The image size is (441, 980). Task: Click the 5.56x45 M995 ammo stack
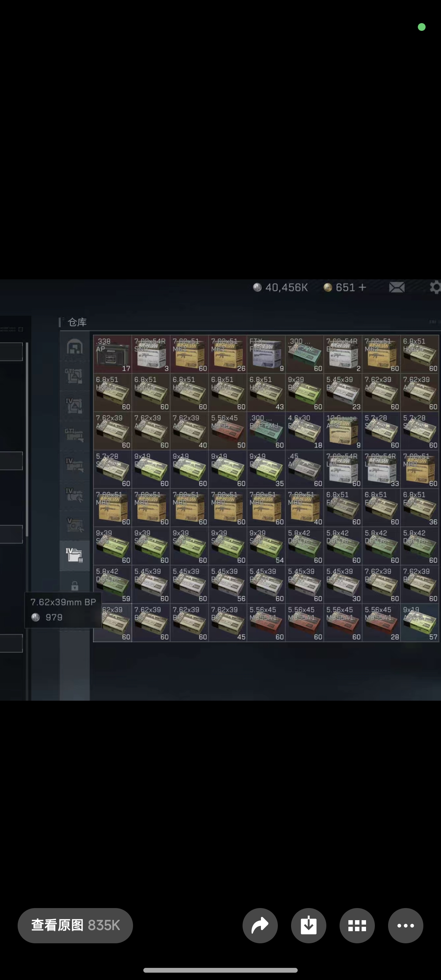(x=228, y=431)
